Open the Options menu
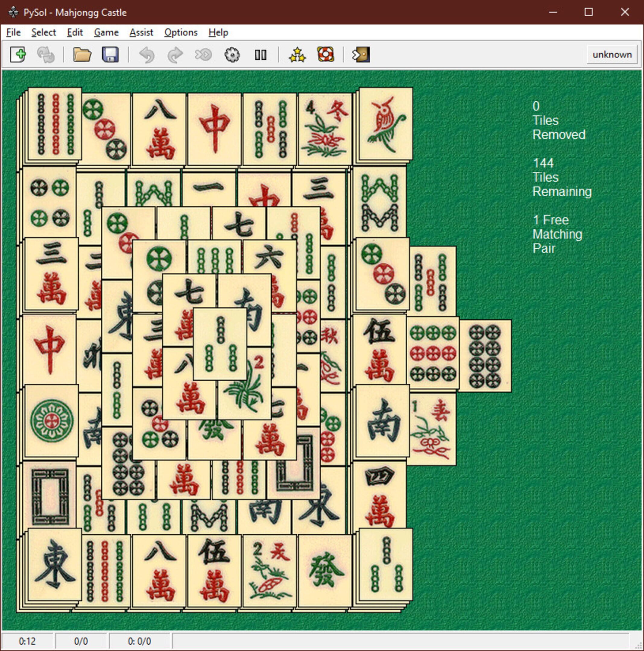644x651 pixels. coord(181,32)
